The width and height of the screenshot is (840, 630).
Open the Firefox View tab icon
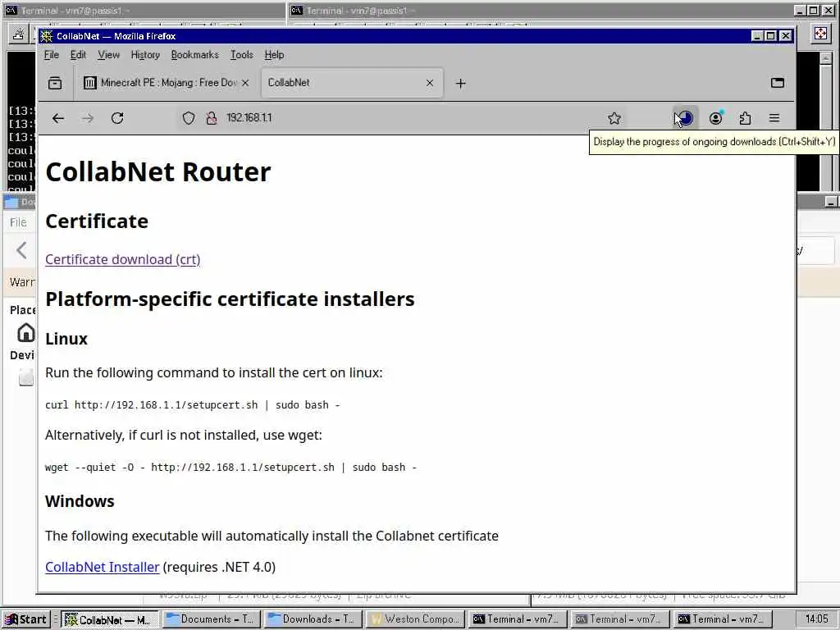click(x=55, y=83)
